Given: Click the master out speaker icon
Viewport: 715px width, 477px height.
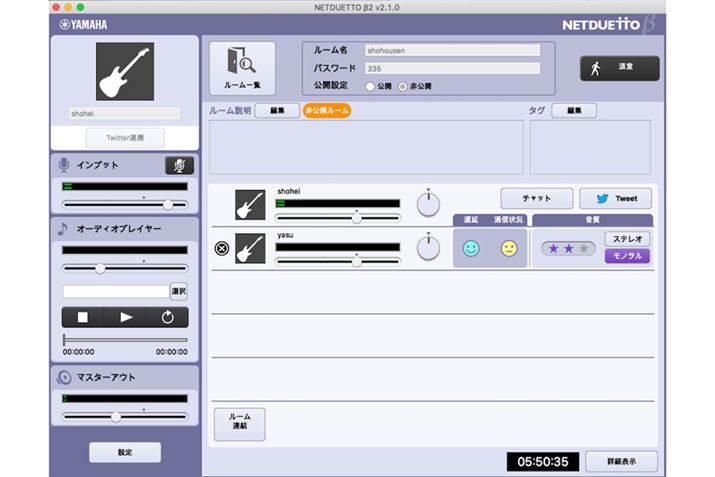Looking at the screenshot, I should [x=64, y=377].
